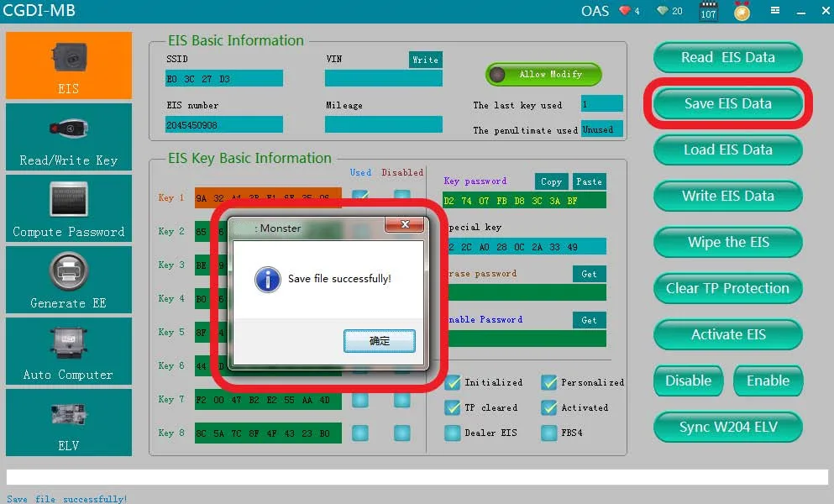The height and width of the screenshot is (504, 834).
Task: Toggle Key 7 Used checkbox
Action: pyautogui.click(x=360, y=400)
